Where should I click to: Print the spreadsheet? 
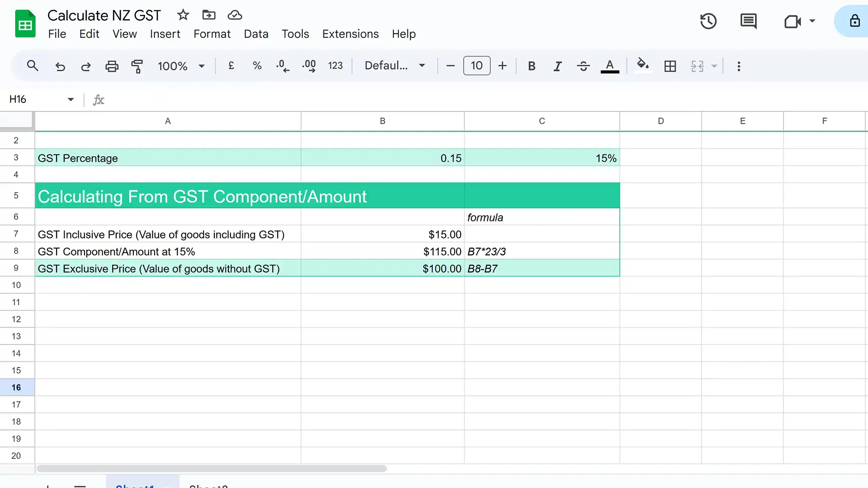(x=112, y=66)
